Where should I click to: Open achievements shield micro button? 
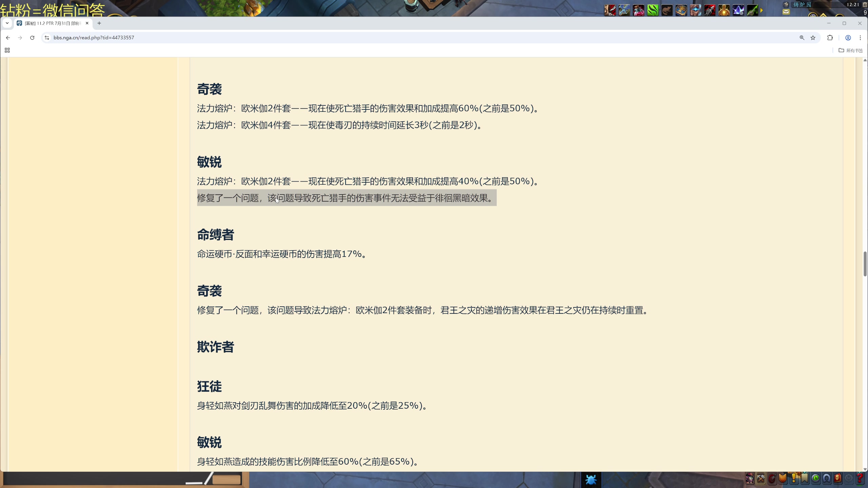click(x=783, y=478)
